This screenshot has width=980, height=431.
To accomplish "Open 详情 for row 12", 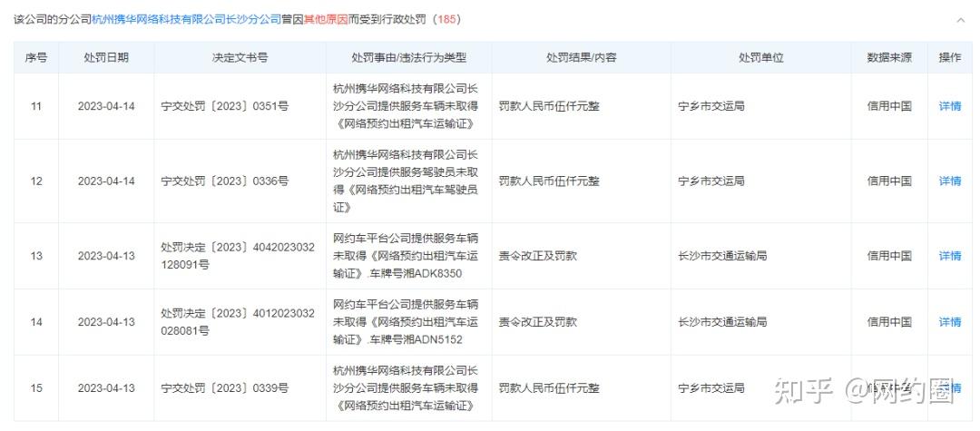I will (x=949, y=181).
